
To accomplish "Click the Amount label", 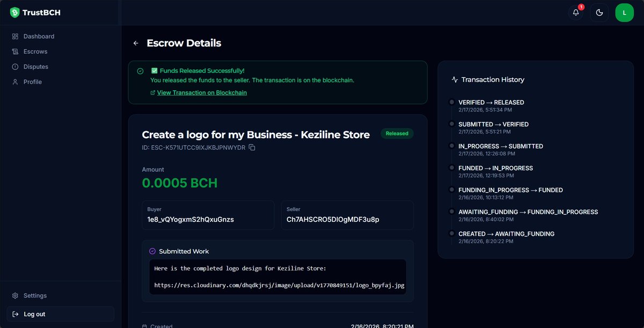I will tap(153, 170).
